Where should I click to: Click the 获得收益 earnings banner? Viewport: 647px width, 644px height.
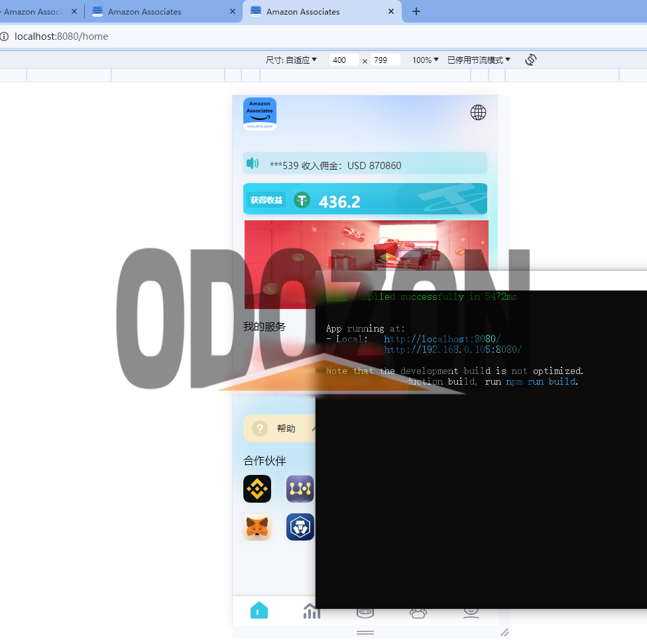click(x=365, y=198)
